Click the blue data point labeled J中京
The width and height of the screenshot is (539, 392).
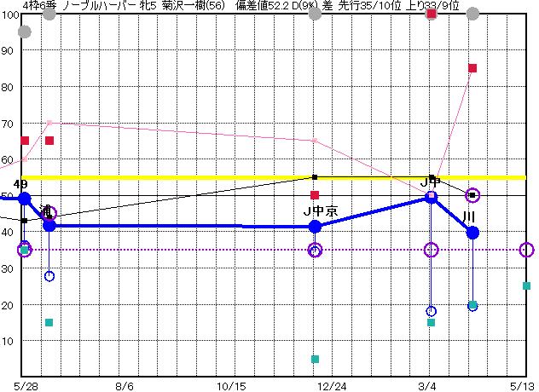(x=315, y=227)
